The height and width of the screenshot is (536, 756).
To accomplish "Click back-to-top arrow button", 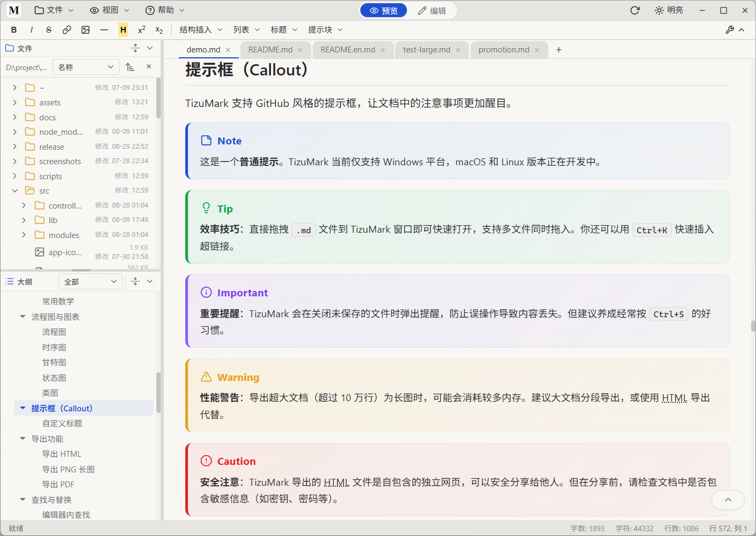I will pos(728,500).
